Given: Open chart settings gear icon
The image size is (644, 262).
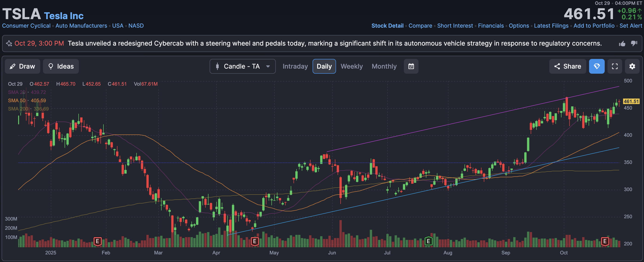Looking at the screenshot, I should [x=632, y=66].
